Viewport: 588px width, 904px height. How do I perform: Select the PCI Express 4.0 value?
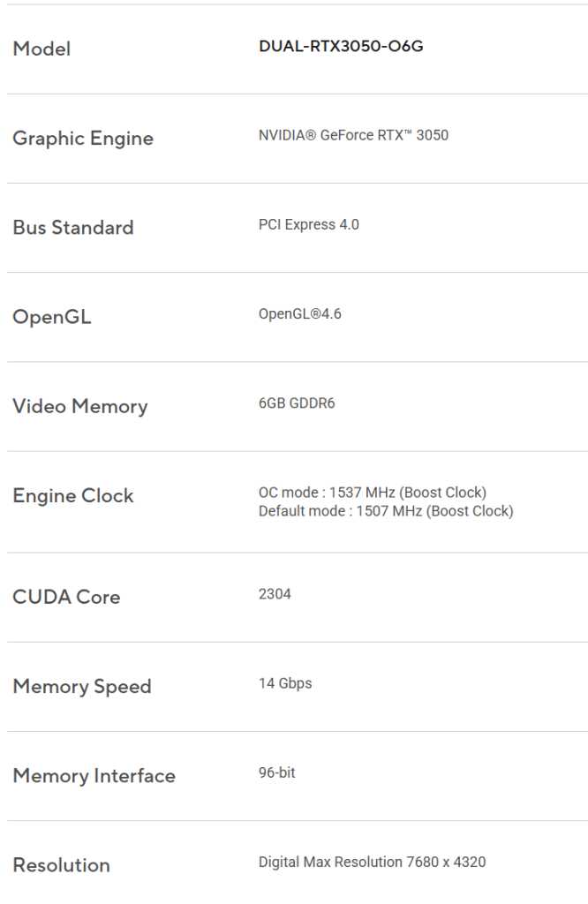pos(308,225)
